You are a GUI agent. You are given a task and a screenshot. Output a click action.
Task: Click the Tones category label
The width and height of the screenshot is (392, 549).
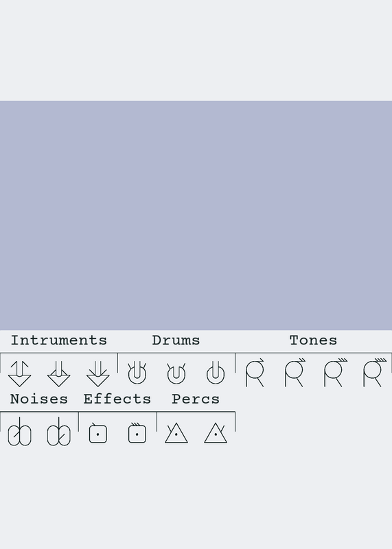click(313, 340)
